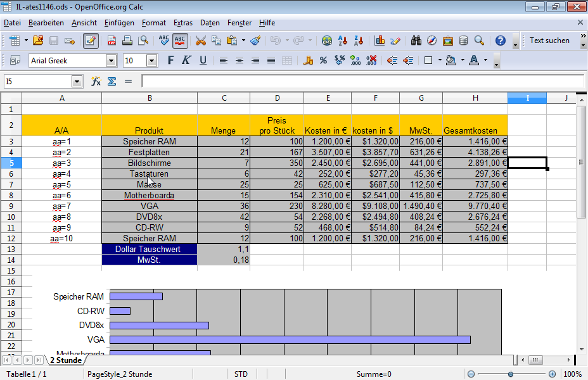Viewport: 588px width, 380px height.
Task: Insert a chart
Action: (379, 41)
